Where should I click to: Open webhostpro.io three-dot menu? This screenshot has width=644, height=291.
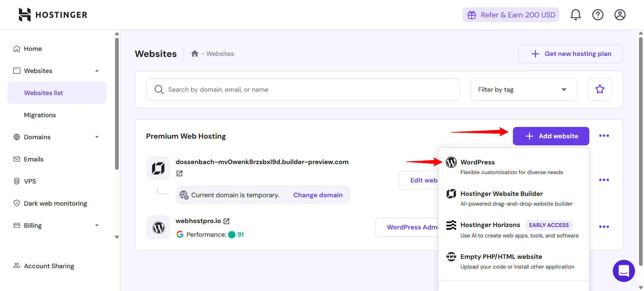point(604,227)
